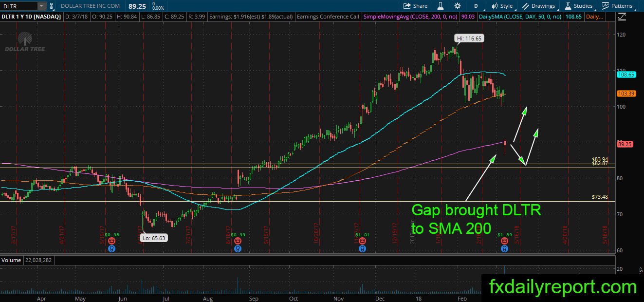Click 'DOLLAR TREE INC COM' company name
Screen dimensions: 644x302
coord(91,6)
